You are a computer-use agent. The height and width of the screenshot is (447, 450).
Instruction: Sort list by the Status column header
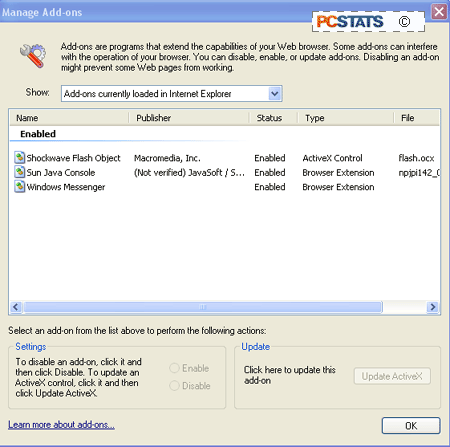273,118
